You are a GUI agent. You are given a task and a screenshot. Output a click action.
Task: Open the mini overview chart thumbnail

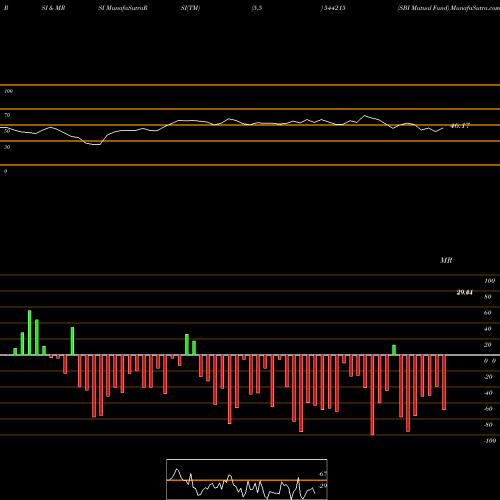pos(247,479)
